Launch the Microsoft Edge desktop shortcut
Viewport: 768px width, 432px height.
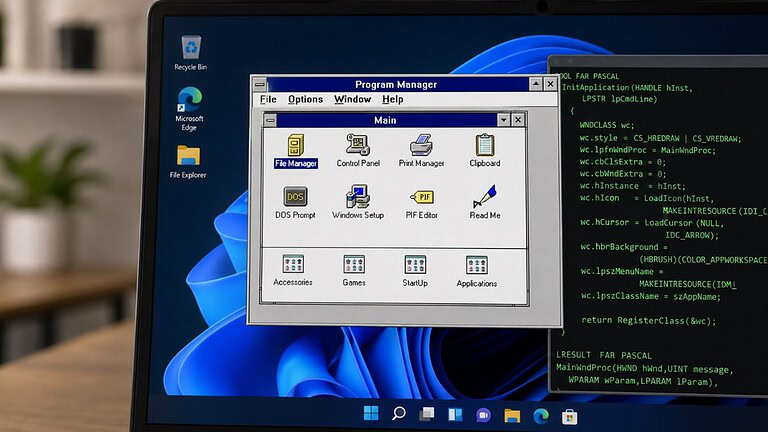189,109
